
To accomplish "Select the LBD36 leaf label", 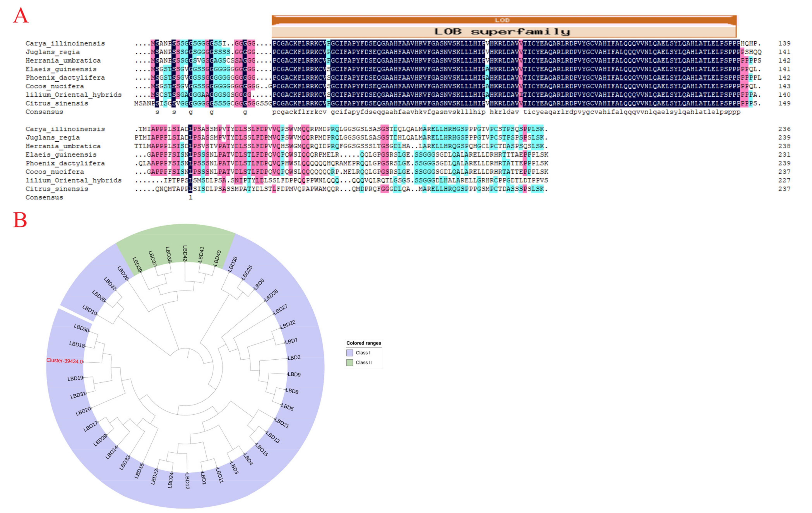I will tap(233, 264).
